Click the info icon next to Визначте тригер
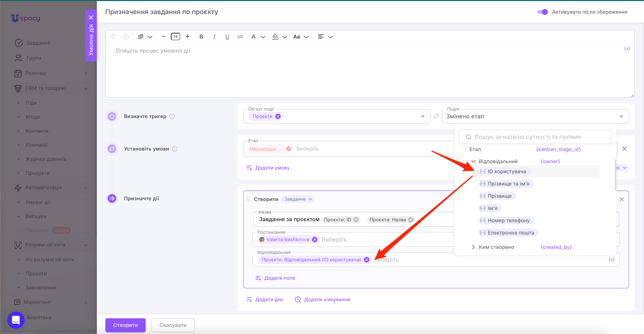The width and height of the screenshot is (644, 334). (172, 116)
